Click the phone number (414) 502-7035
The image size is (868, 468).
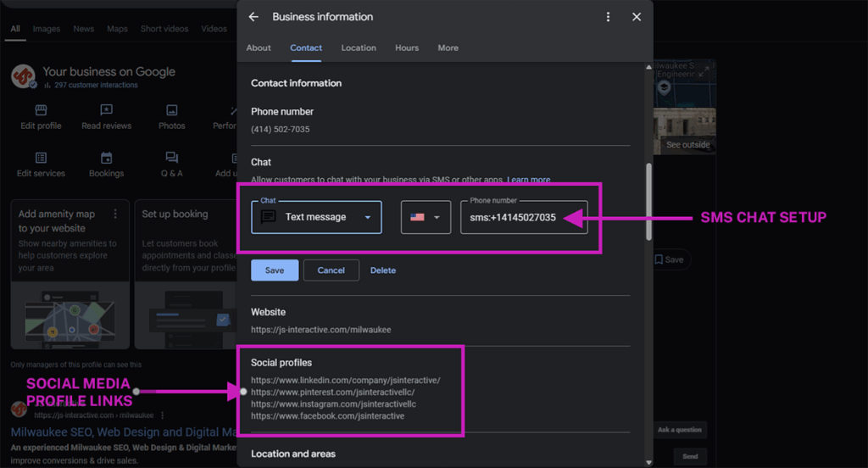[x=280, y=130]
